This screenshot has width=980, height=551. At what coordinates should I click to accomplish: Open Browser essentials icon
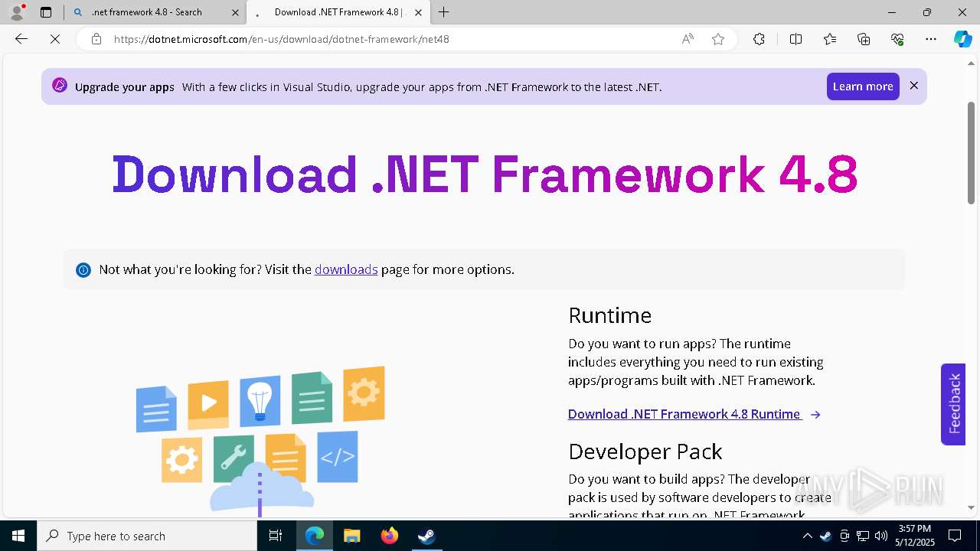(x=897, y=39)
